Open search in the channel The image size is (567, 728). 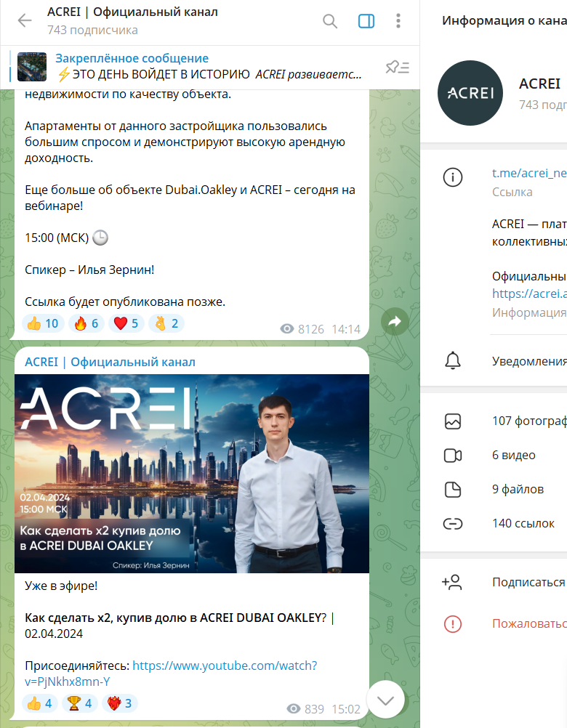330,21
